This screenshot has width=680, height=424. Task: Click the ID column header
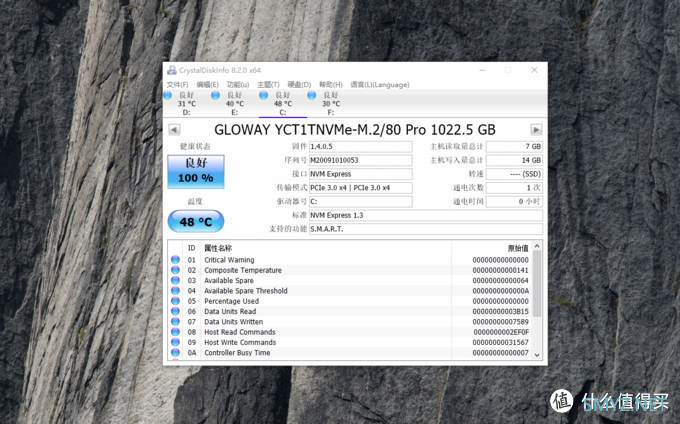click(191, 248)
